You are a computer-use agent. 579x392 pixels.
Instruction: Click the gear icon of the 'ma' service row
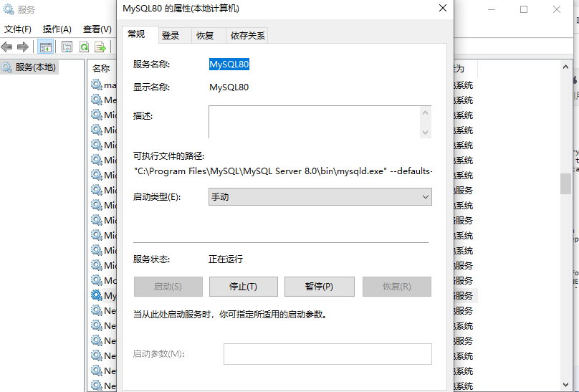coord(97,85)
